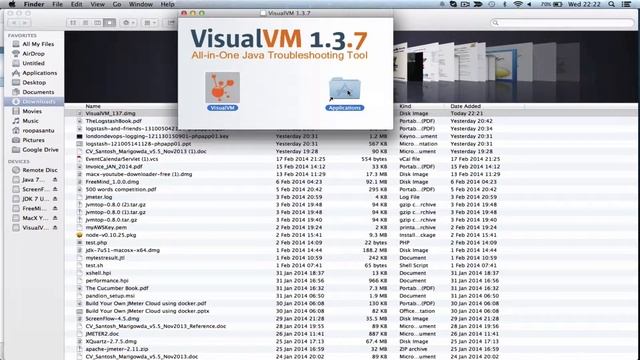The width and height of the screenshot is (640, 360).
Task: Open Notification Center in the menu bar
Action: click(627, 4)
